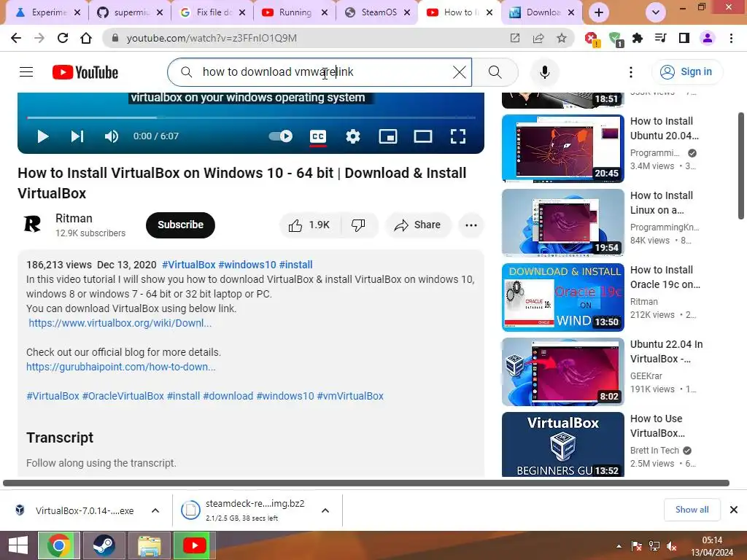Search with voice microphone
The height and width of the screenshot is (560, 747).
[544, 72]
